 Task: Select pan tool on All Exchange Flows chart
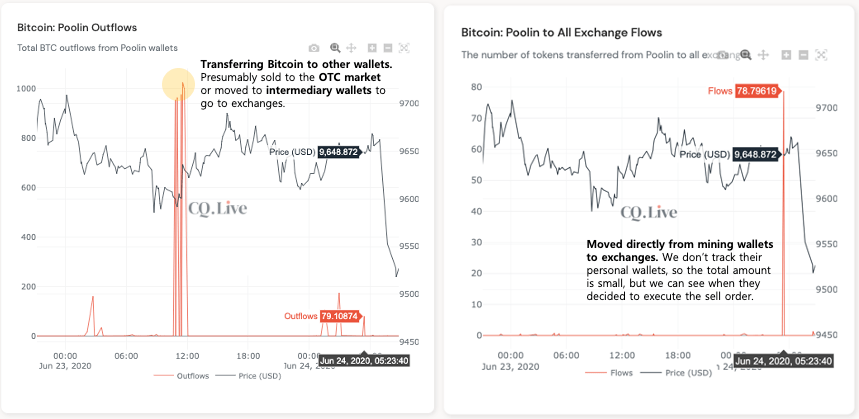click(764, 55)
